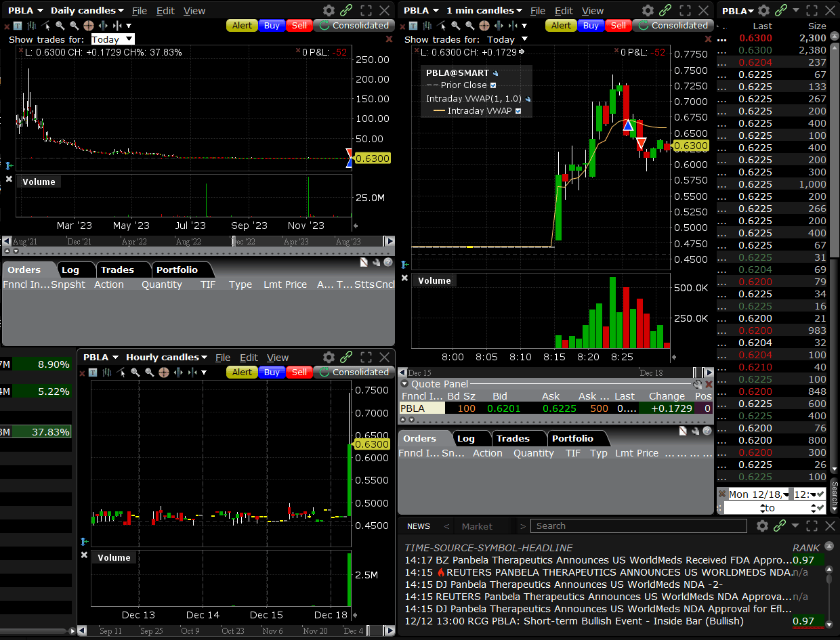
Task: Click the outward-arrows expand icon in 1 min toolbar
Action: pos(499,26)
